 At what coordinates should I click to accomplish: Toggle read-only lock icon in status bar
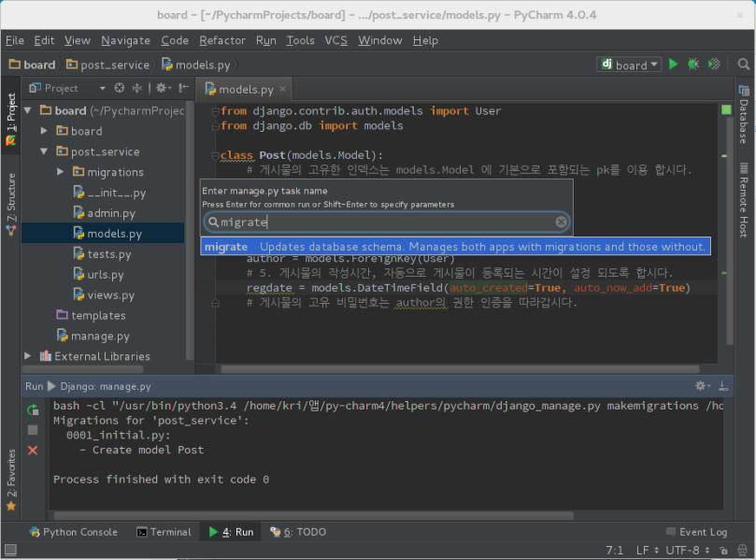coord(723,551)
